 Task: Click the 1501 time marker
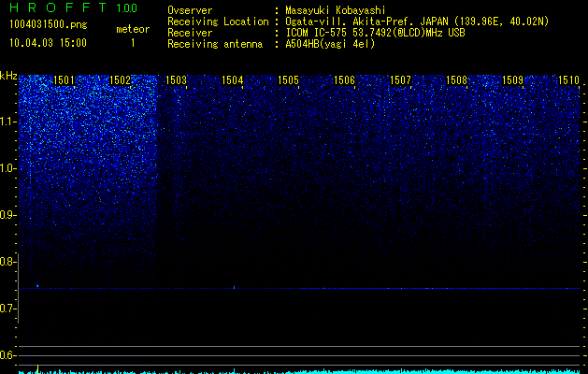tap(65, 79)
